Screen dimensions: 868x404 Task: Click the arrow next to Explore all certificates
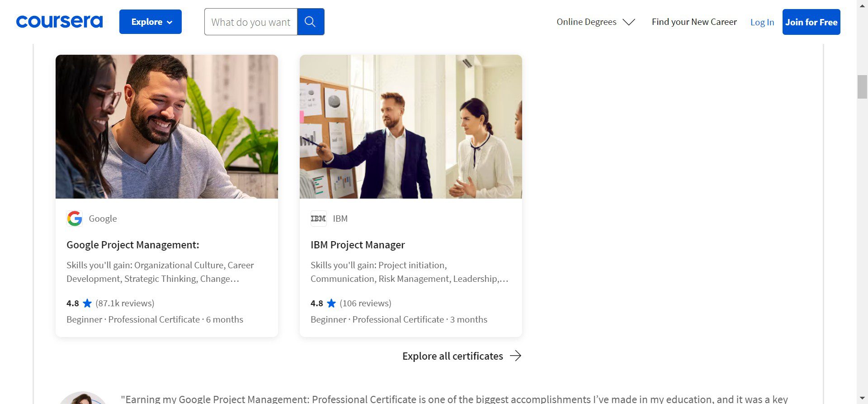pyautogui.click(x=516, y=356)
